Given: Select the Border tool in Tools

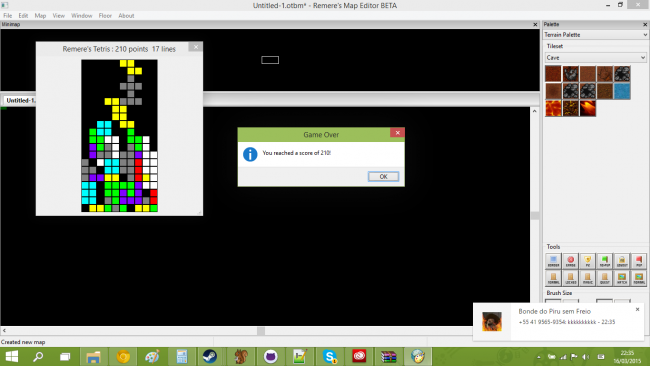Looking at the screenshot, I should 553,261.
